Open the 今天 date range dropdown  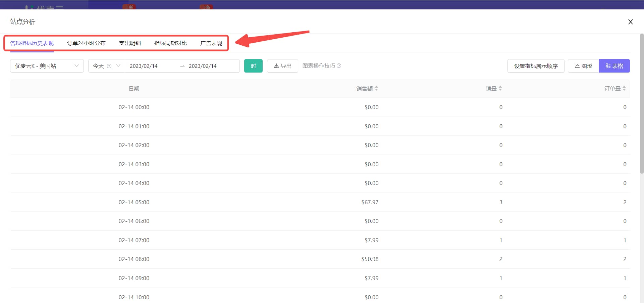point(106,66)
